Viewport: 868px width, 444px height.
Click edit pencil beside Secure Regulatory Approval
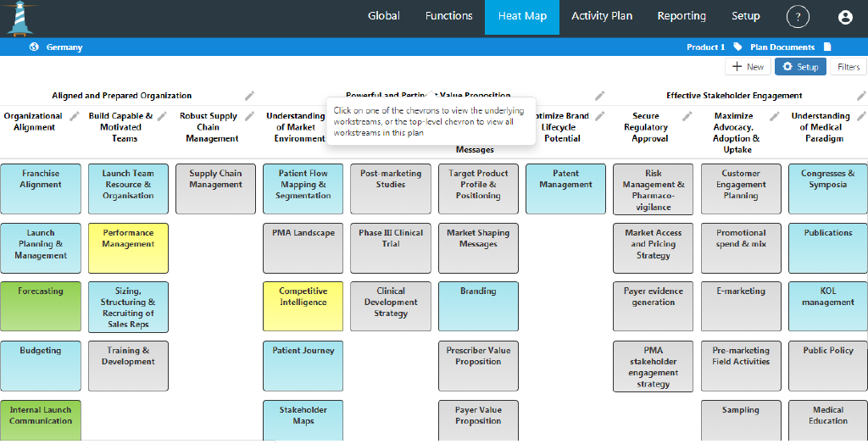pos(687,116)
